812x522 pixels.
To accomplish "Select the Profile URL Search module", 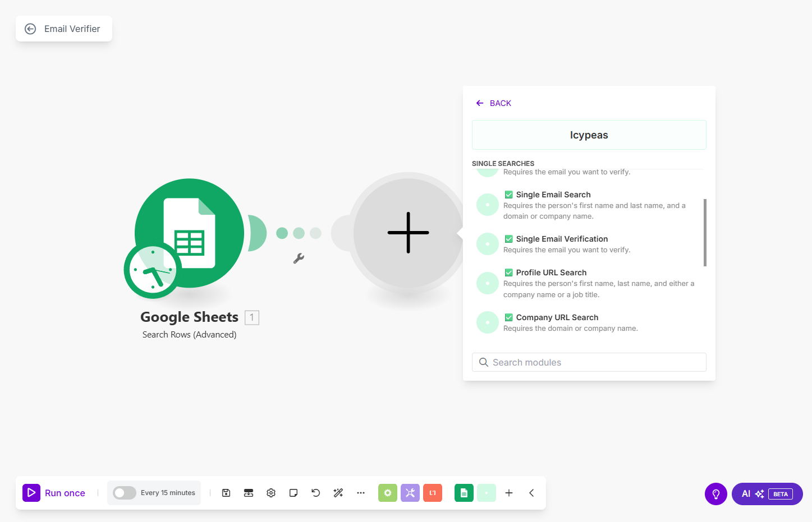I will pyautogui.click(x=589, y=283).
